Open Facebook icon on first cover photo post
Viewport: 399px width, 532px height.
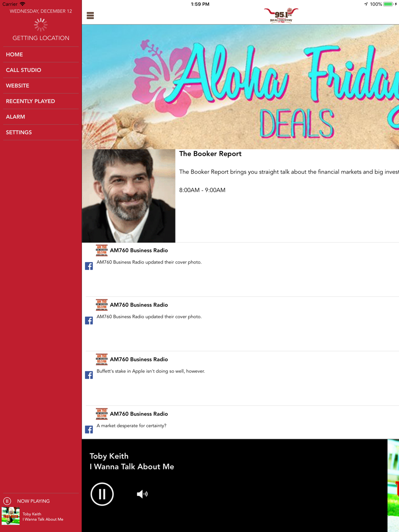tap(89, 266)
